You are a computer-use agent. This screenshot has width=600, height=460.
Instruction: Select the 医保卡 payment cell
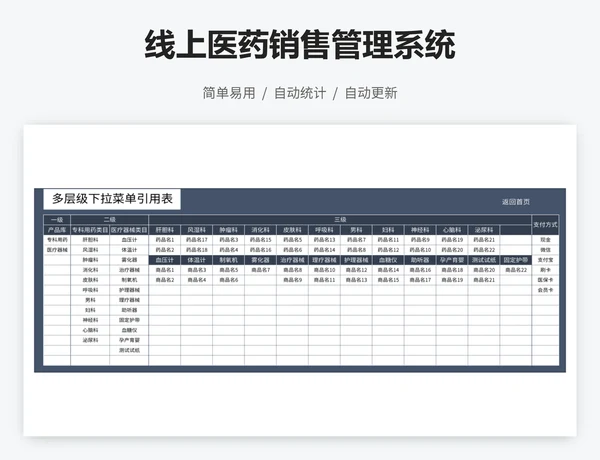(545, 280)
